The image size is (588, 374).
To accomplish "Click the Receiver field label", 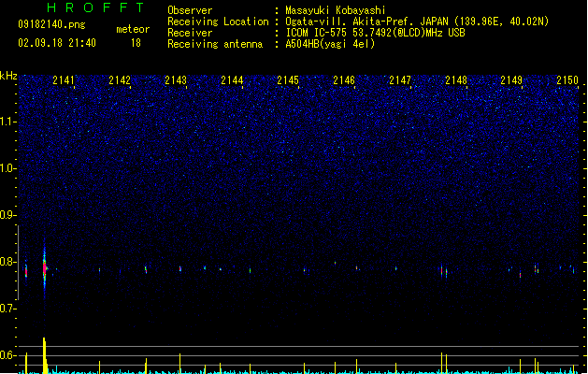I will click(190, 33).
